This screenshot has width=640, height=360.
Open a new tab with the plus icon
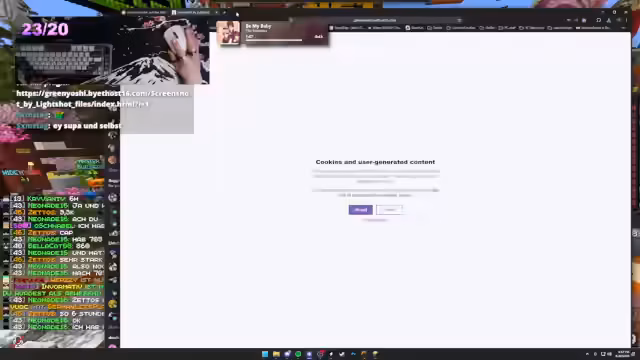tap(224, 13)
